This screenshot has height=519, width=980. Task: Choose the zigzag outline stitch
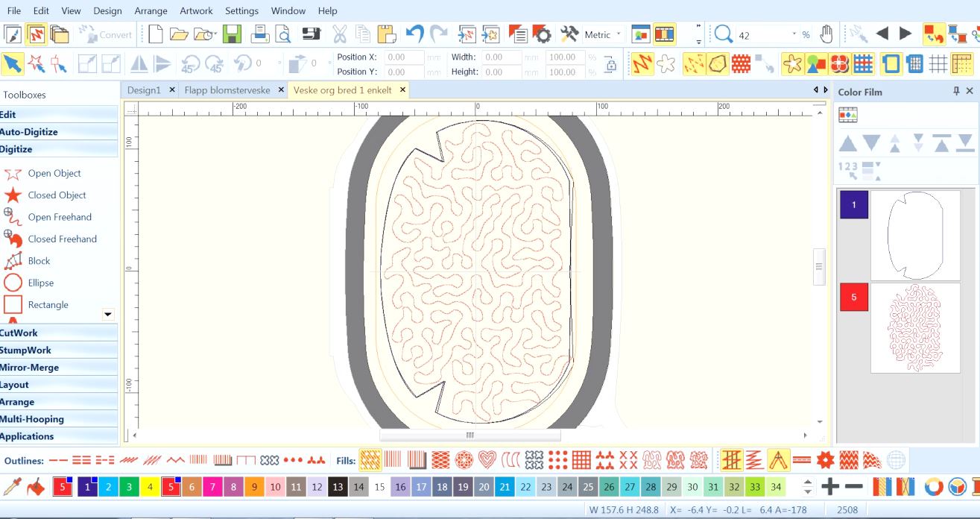(x=176, y=461)
